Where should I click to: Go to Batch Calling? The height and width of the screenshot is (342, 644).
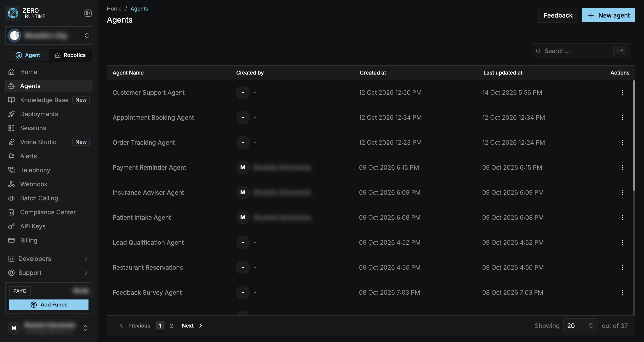tap(49, 198)
